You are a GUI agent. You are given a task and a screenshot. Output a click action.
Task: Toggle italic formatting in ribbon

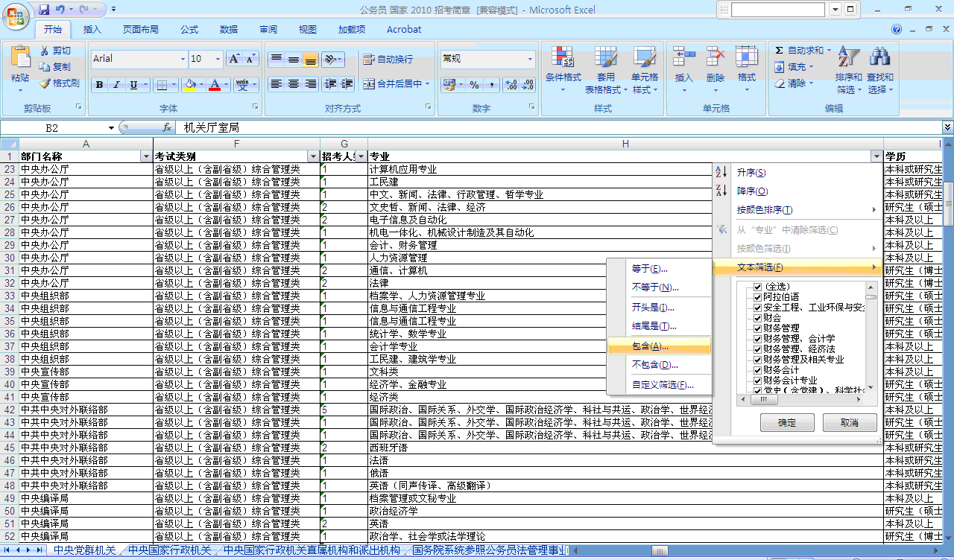click(116, 85)
